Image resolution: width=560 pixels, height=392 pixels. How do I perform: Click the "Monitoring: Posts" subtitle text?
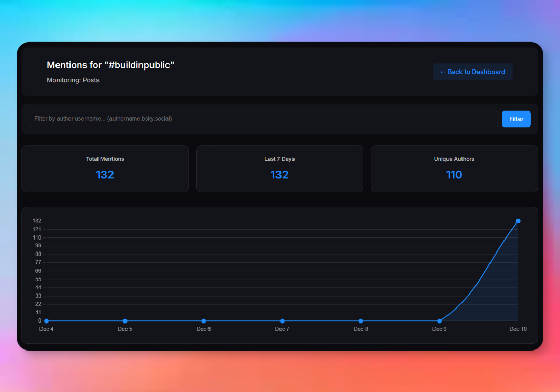click(x=73, y=80)
